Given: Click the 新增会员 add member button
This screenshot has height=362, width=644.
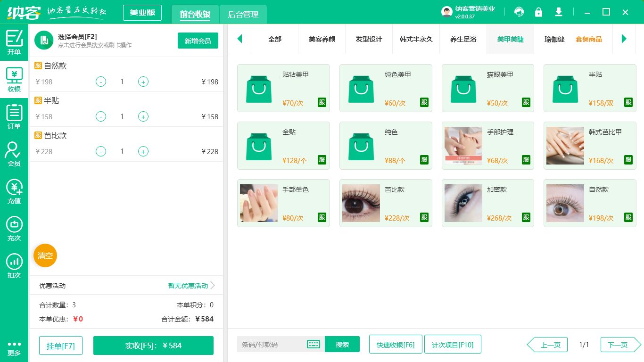Looking at the screenshot, I should coord(198,41).
